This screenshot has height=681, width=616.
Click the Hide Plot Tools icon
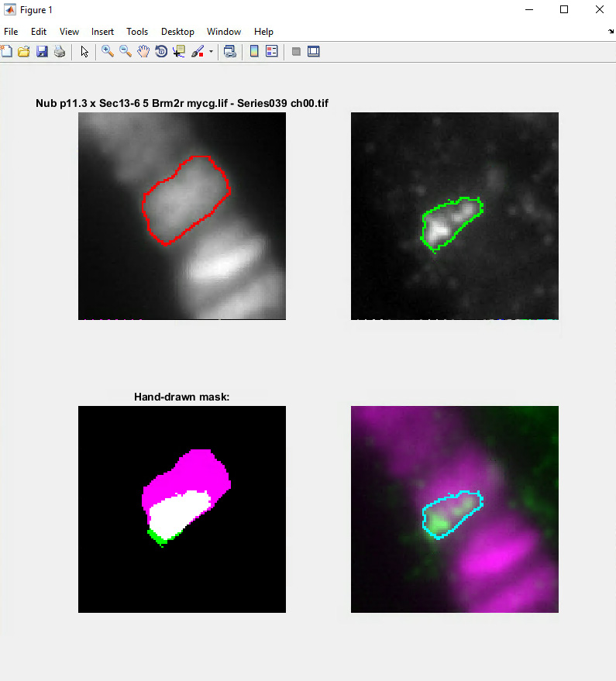pyautogui.click(x=296, y=52)
